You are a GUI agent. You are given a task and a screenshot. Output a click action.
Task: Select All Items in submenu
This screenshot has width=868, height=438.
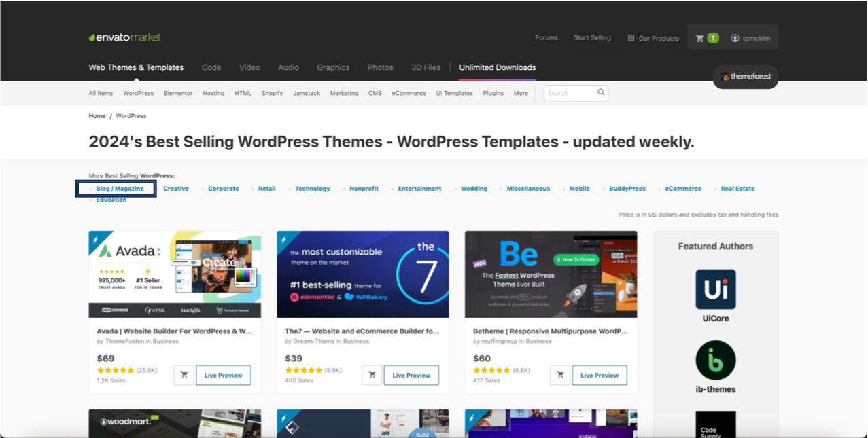tap(101, 93)
